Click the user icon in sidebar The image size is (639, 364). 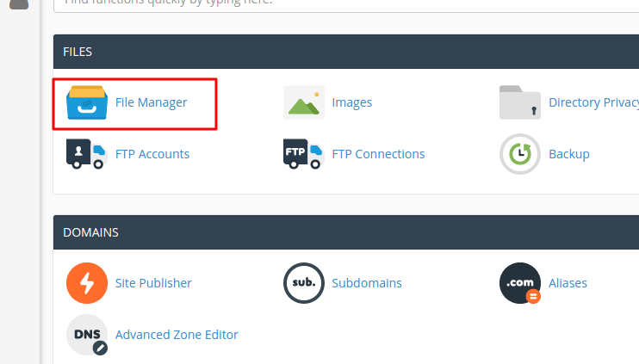(x=19, y=4)
